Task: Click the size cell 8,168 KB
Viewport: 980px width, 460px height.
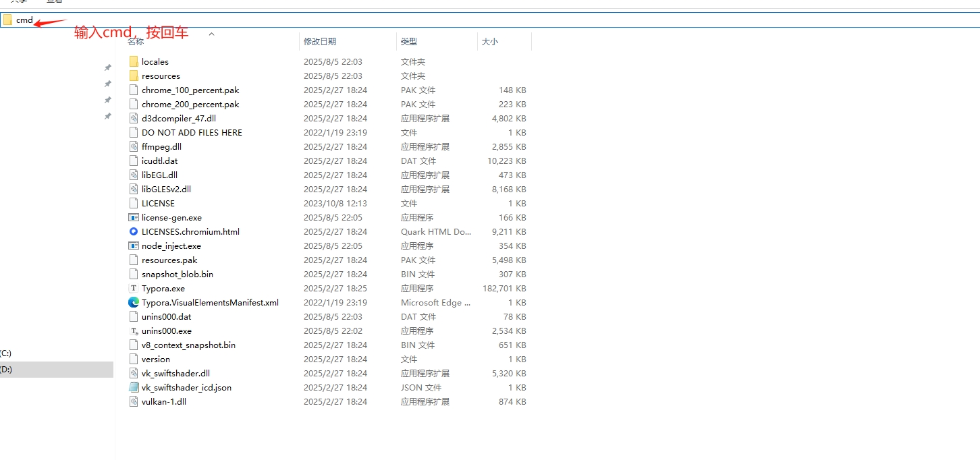Action: pyautogui.click(x=509, y=190)
